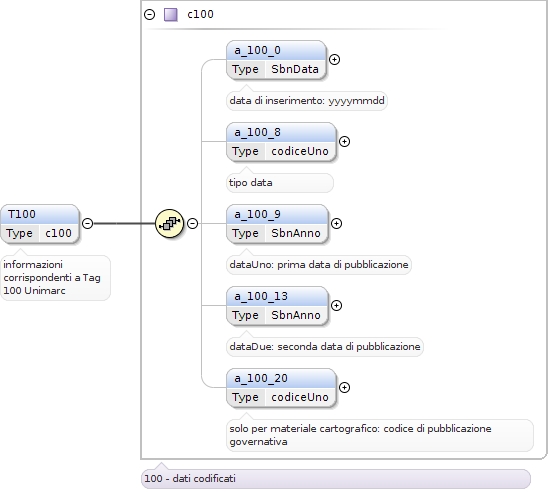This screenshot has width=549, height=492.
Task: Select the a_100_9 element header
Action: tap(277, 214)
